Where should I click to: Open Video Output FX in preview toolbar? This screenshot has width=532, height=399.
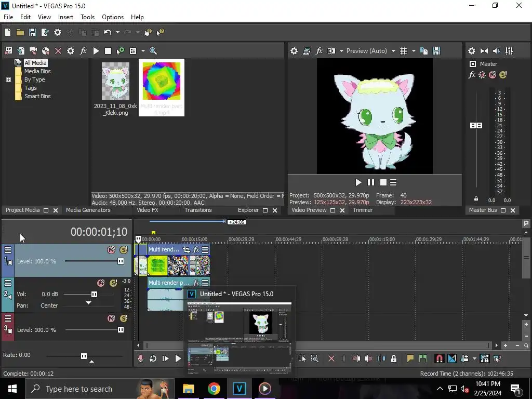(319, 51)
